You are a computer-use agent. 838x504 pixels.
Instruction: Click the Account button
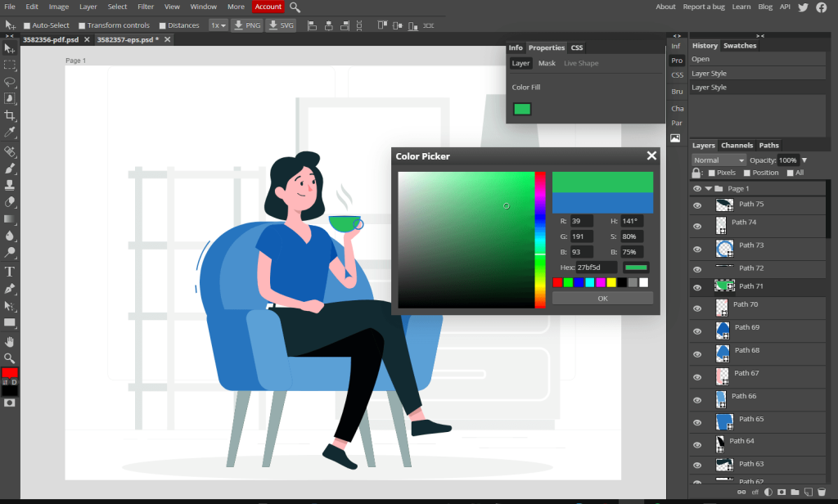click(268, 7)
